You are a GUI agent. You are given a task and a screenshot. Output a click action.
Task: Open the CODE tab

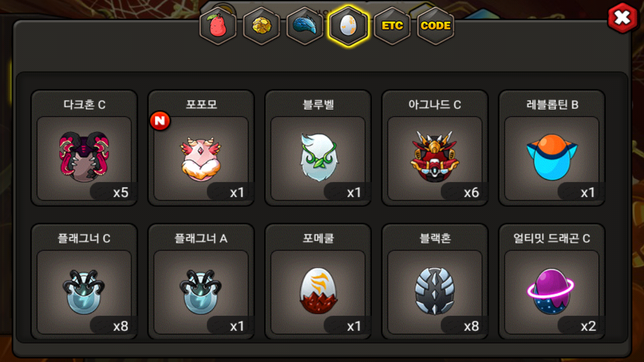(436, 26)
